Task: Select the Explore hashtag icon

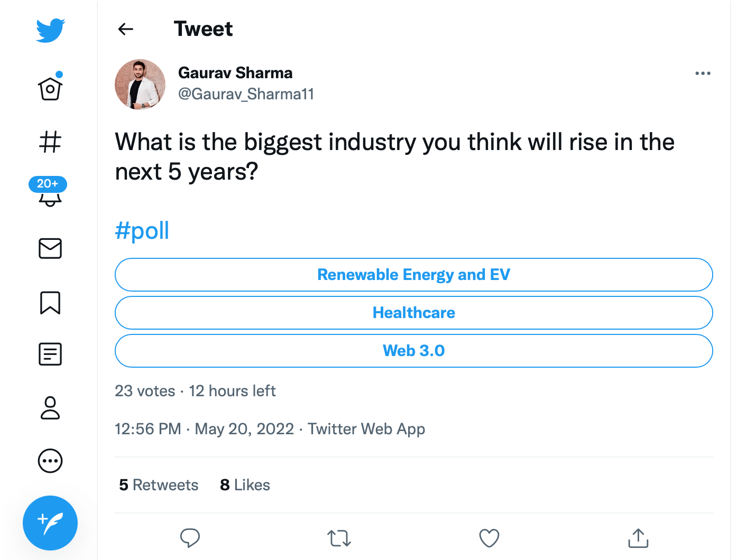Action: (x=50, y=142)
